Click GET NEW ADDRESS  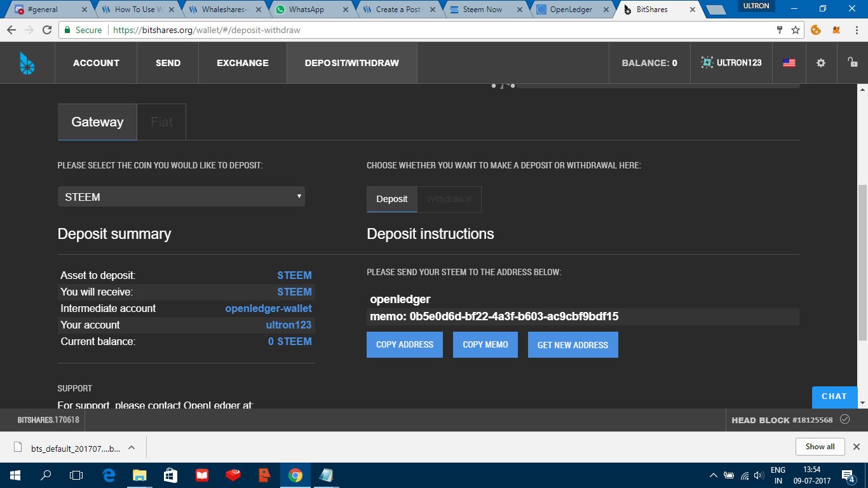[573, 344]
